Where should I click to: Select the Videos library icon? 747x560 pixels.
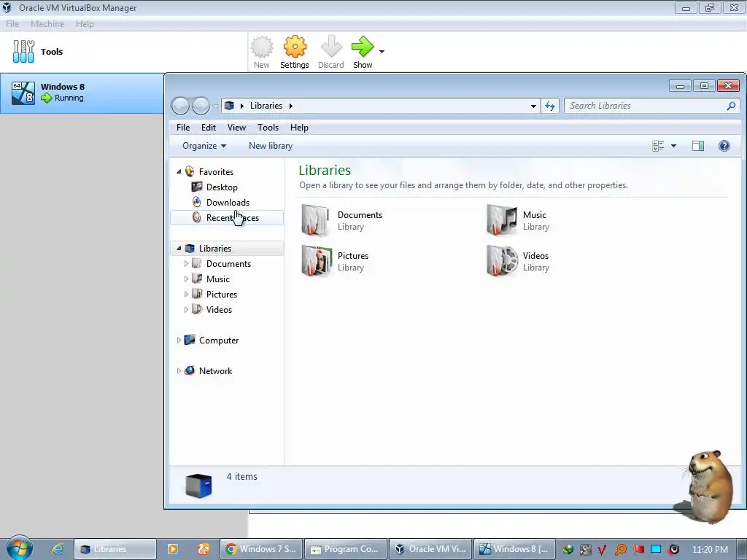502,261
